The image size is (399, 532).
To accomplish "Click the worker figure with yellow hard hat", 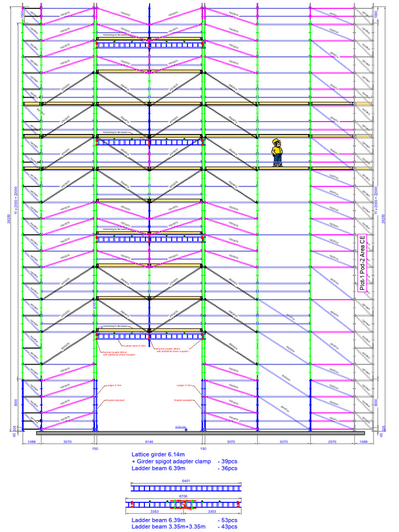I will coord(277,152).
